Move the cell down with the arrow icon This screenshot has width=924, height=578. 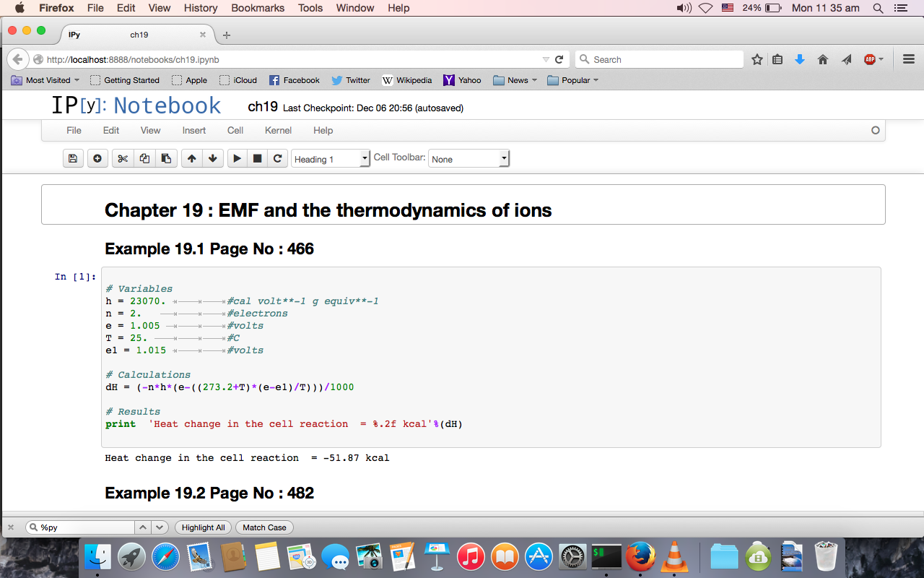(212, 159)
